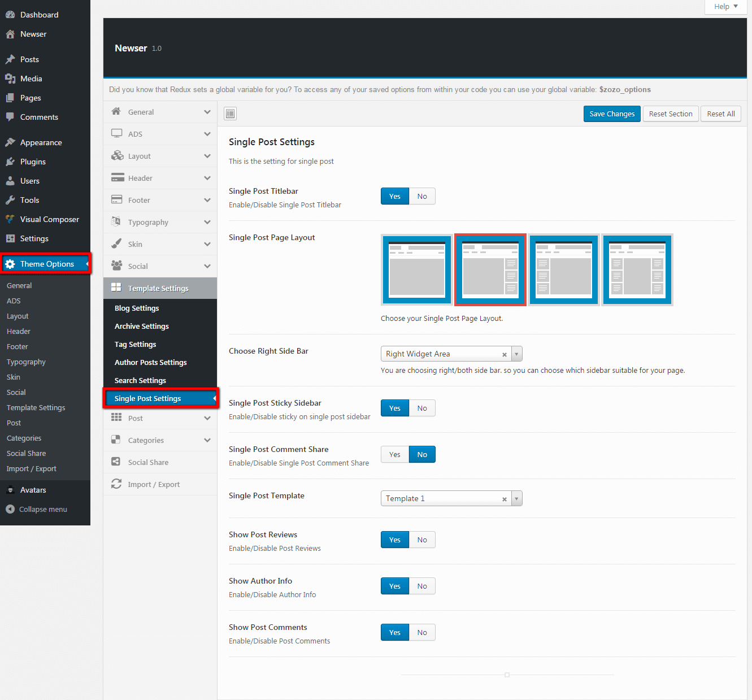
Task: Set Single Post Titlebar to Yes
Action: [395, 197]
